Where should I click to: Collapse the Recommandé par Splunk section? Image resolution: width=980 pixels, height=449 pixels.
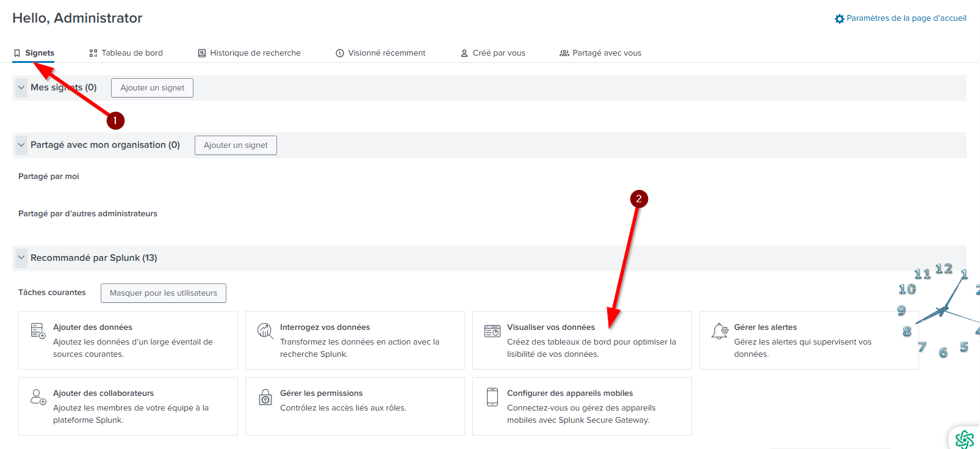tap(21, 258)
